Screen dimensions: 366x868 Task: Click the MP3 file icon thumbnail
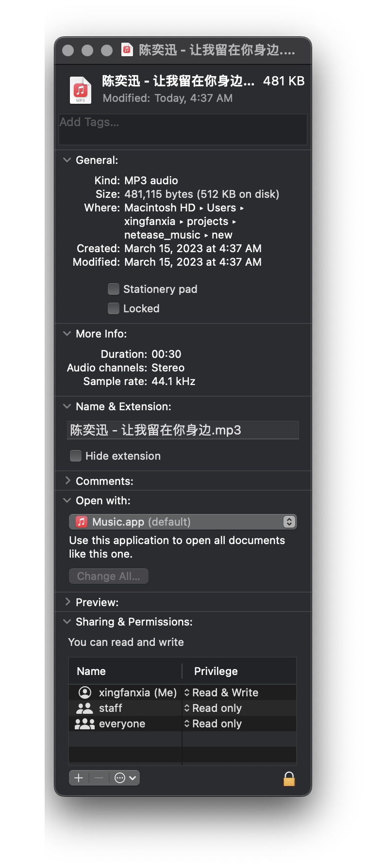pos(80,90)
